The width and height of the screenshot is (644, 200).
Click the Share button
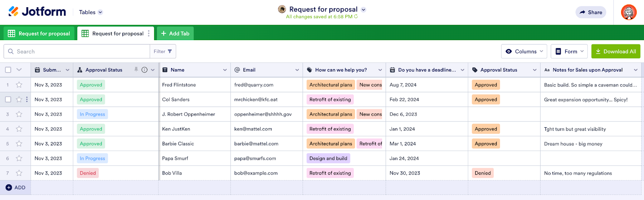pos(590,12)
